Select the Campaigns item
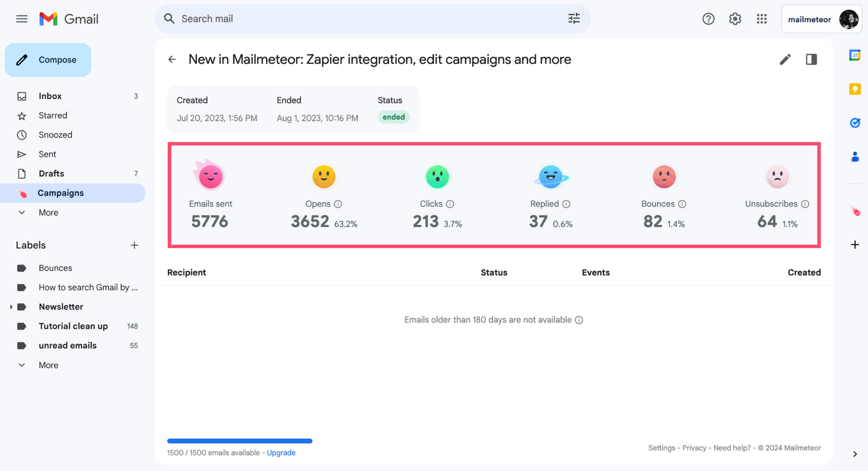This screenshot has width=868, height=471. pos(73,193)
